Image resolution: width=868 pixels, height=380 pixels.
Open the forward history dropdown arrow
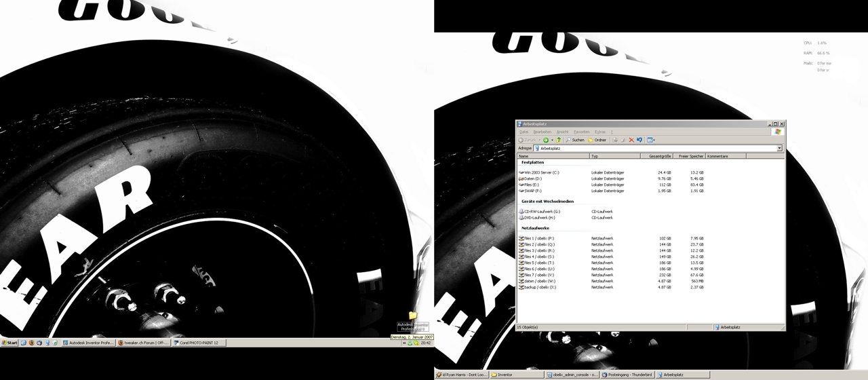551,140
